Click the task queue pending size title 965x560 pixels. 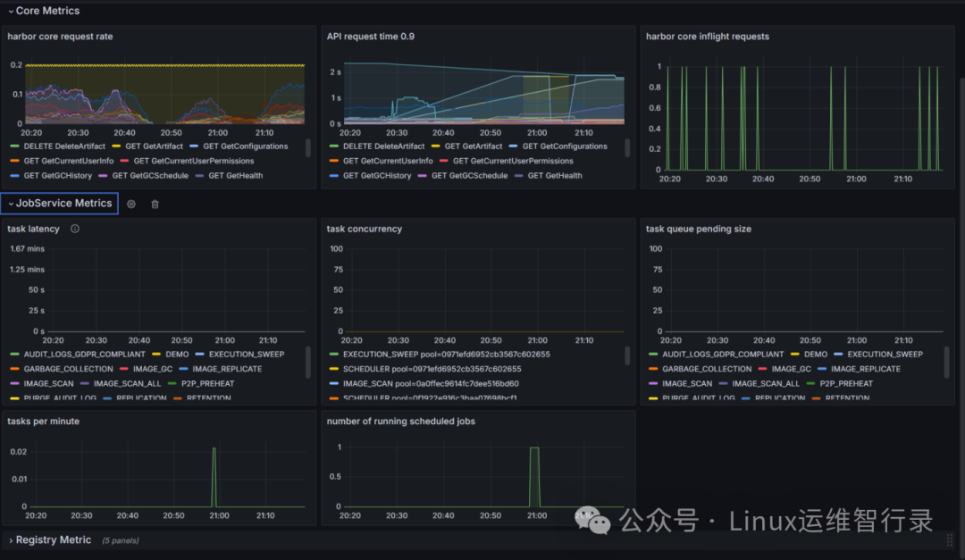coord(699,229)
